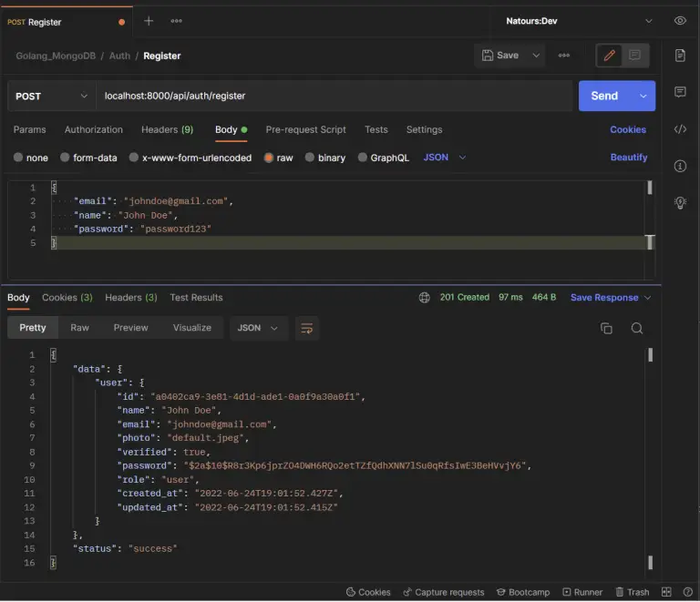
Task: Click the network globe icon in response
Action: pyautogui.click(x=425, y=298)
